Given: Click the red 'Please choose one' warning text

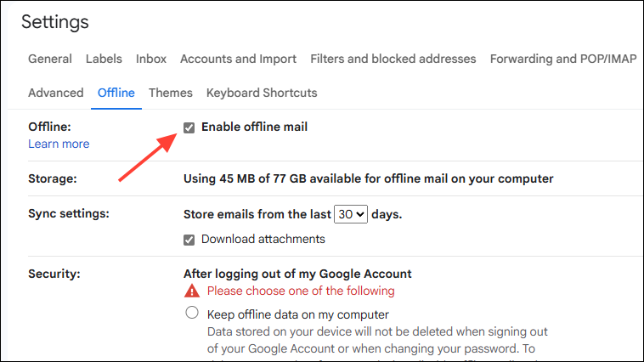Looking at the screenshot, I should pos(301,291).
